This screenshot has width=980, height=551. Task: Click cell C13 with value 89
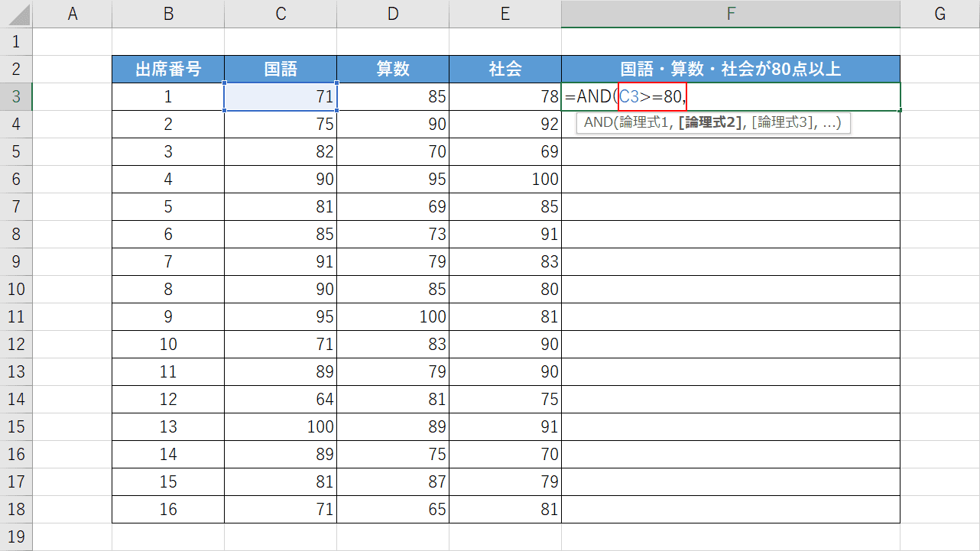pos(281,371)
